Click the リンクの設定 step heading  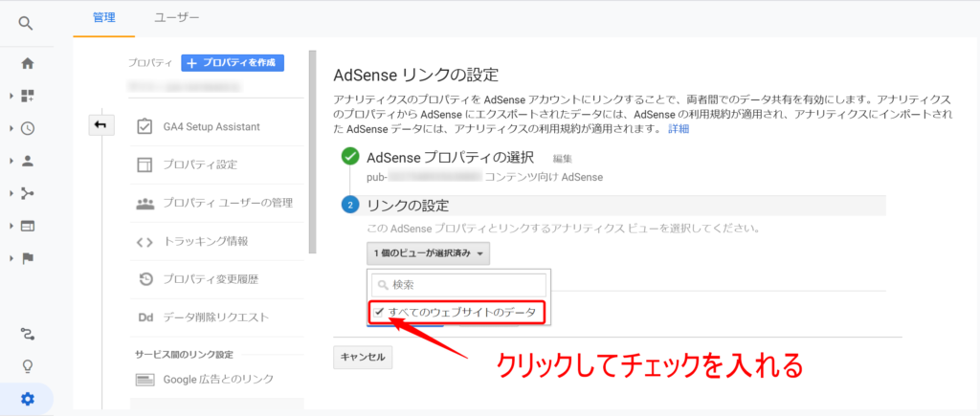pyautogui.click(x=408, y=206)
